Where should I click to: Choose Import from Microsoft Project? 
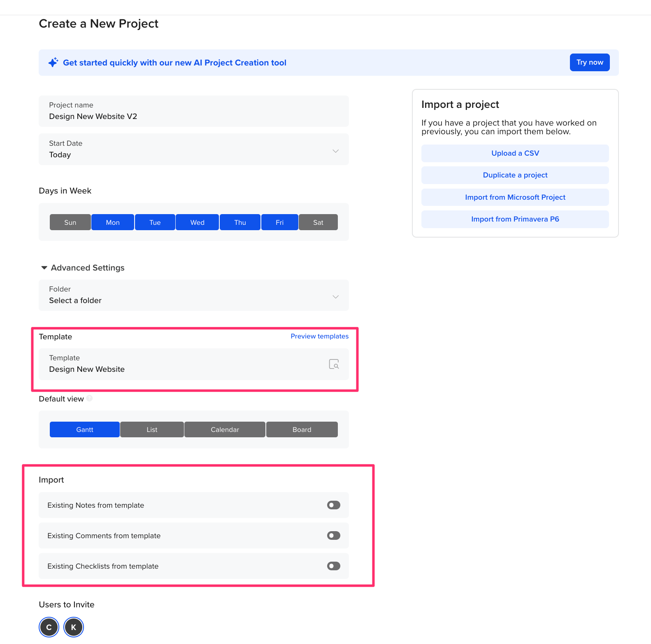coord(515,197)
